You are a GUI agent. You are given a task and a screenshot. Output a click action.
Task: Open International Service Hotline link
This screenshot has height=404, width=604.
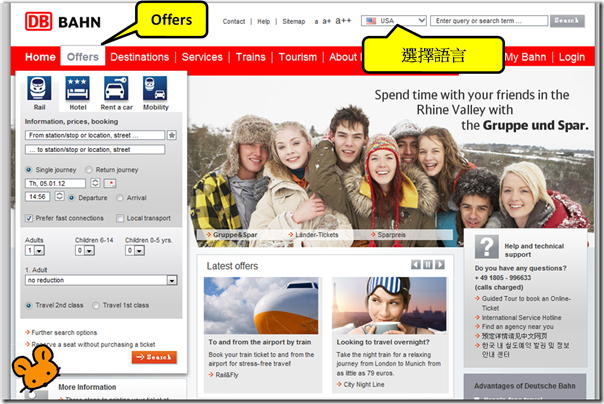[x=521, y=317]
